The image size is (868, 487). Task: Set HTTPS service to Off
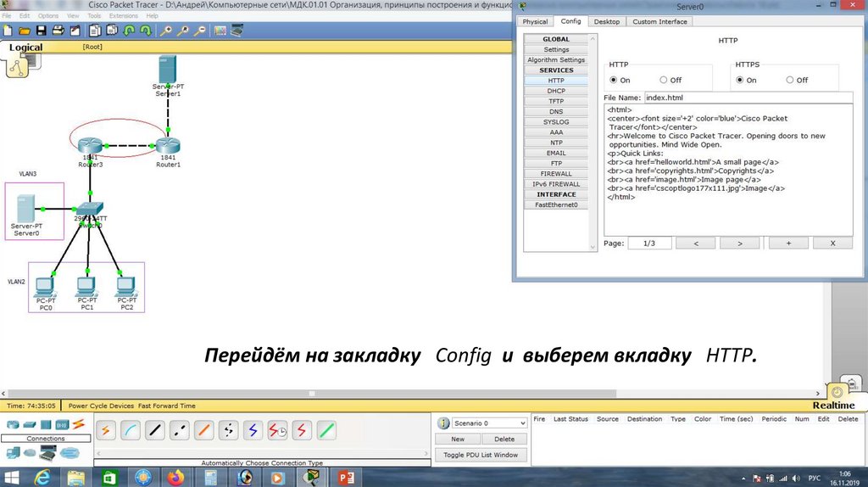(x=790, y=81)
